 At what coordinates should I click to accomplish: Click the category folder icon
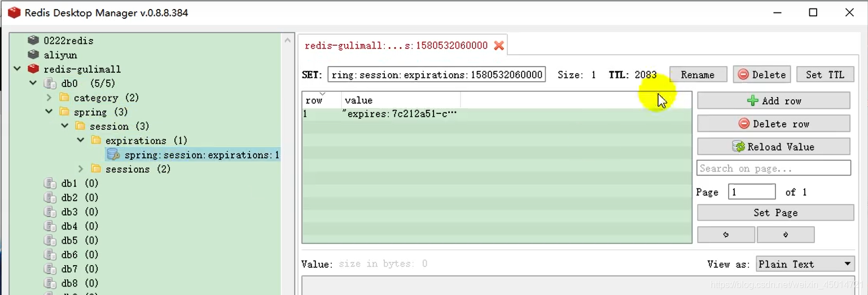(x=64, y=98)
